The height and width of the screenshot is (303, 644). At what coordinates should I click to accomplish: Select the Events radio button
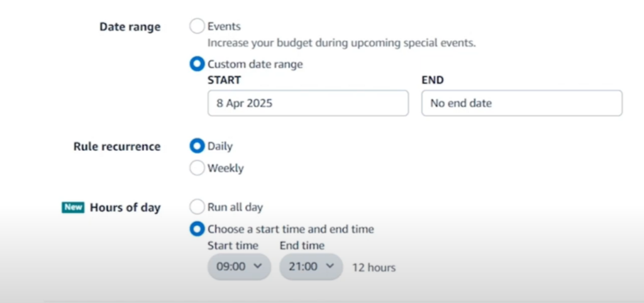click(x=197, y=26)
